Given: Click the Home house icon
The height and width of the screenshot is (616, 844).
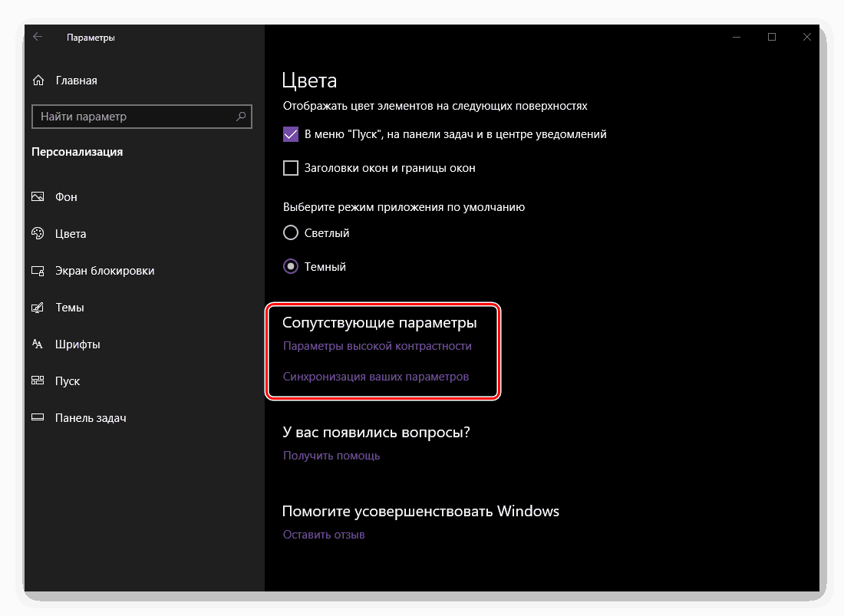Looking at the screenshot, I should click(x=38, y=80).
